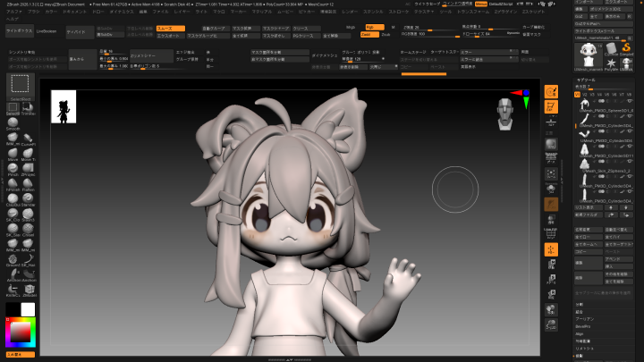Image resolution: width=644 pixels, height=362 pixels.
Task: Pick the CurvePinch brush
Action: (x=28, y=139)
